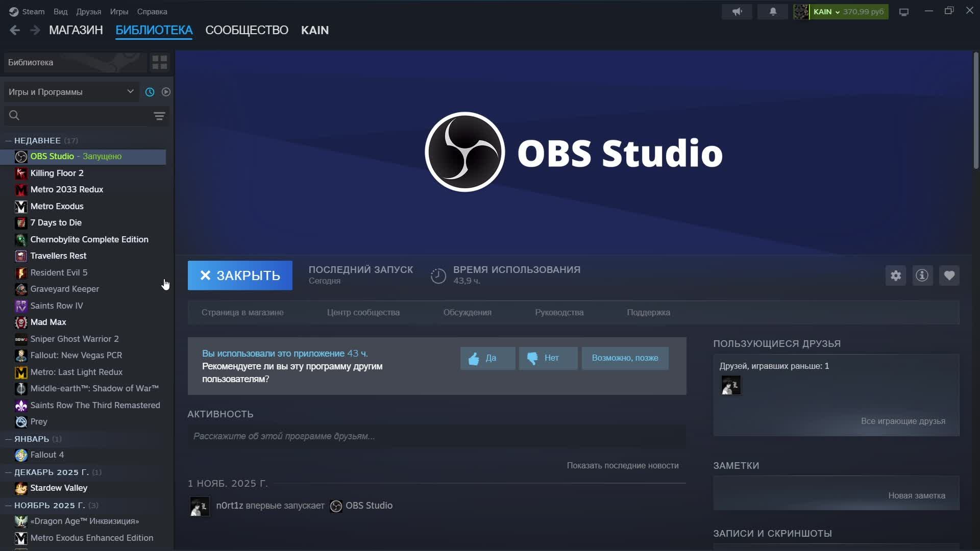Vote Да thumbs up recommendation
Viewport: 980px width, 551px height.
pos(487,358)
